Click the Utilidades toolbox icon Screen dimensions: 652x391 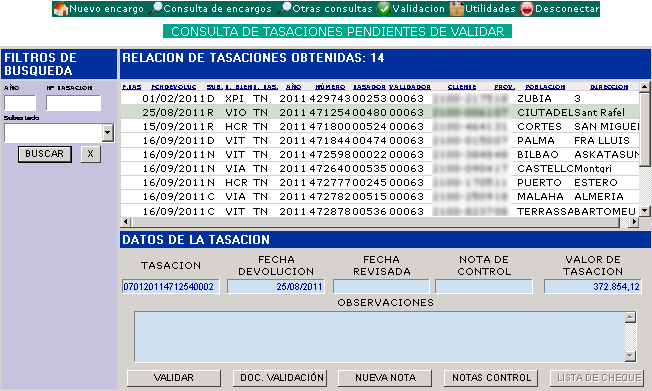click(457, 9)
